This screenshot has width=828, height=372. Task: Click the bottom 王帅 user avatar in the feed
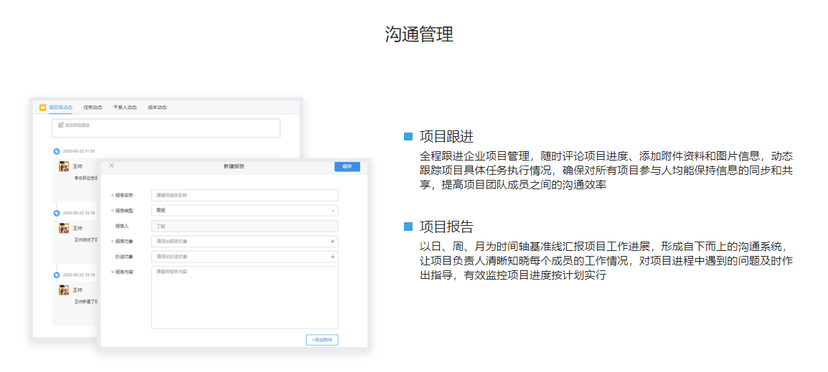(64, 290)
